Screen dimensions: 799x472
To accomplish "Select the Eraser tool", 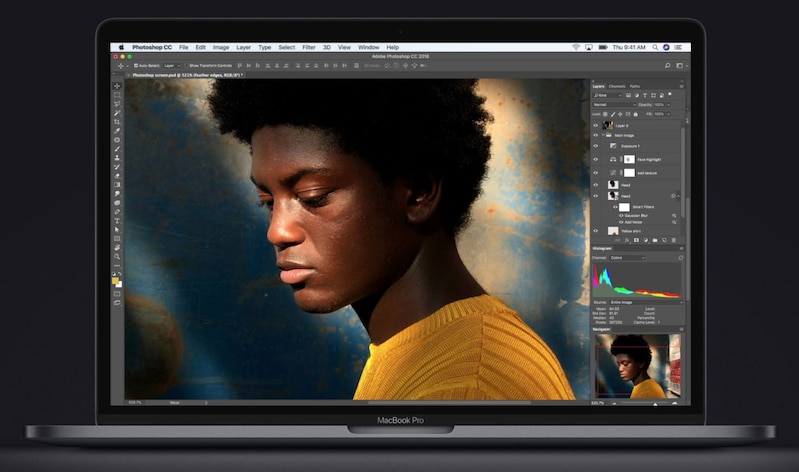I will tap(117, 176).
